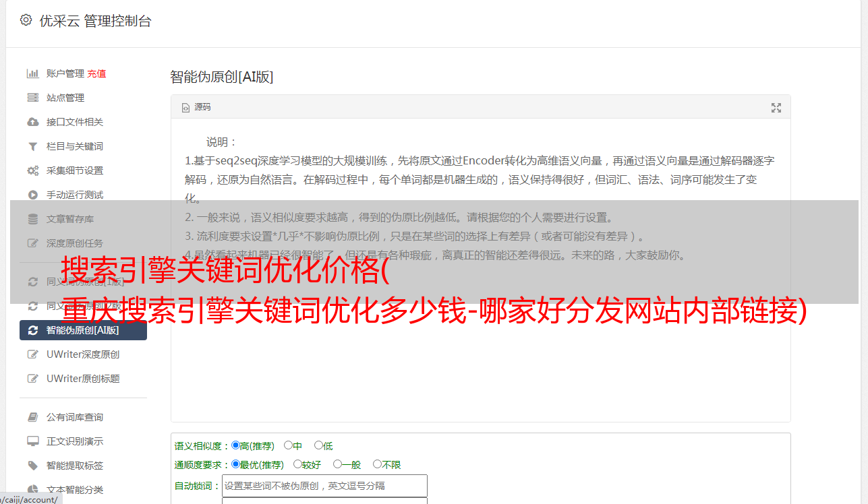Open UWriter深度原创 menu item
The height and width of the screenshot is (504, 868).
point(83,354)
